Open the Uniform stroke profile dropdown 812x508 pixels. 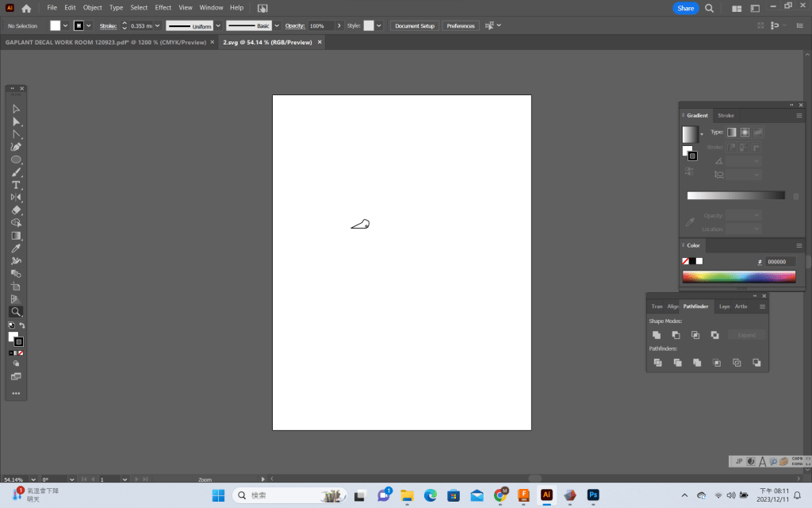(x=217, y=25)
